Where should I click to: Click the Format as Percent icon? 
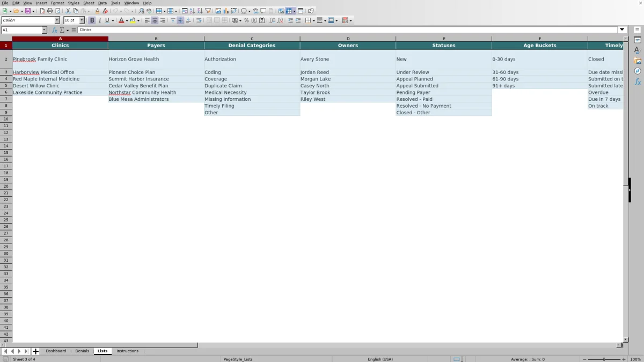point(246,20)
